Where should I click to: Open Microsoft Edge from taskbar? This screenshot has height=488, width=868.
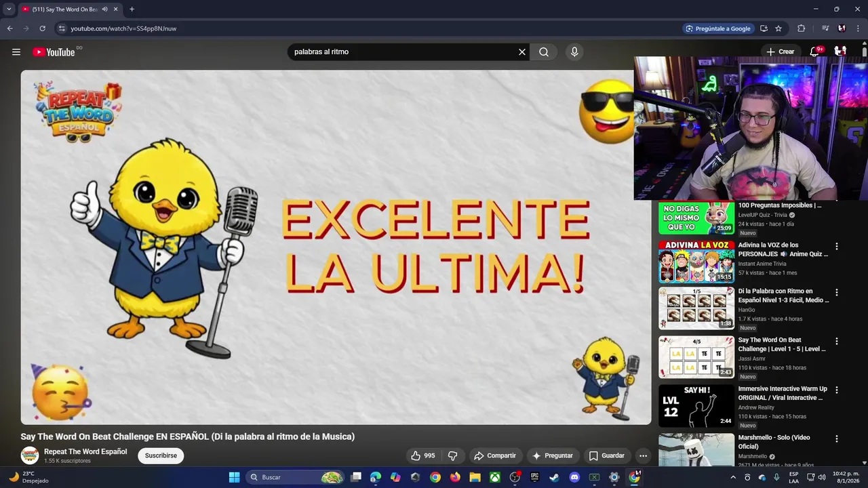[x=376, y=477]
